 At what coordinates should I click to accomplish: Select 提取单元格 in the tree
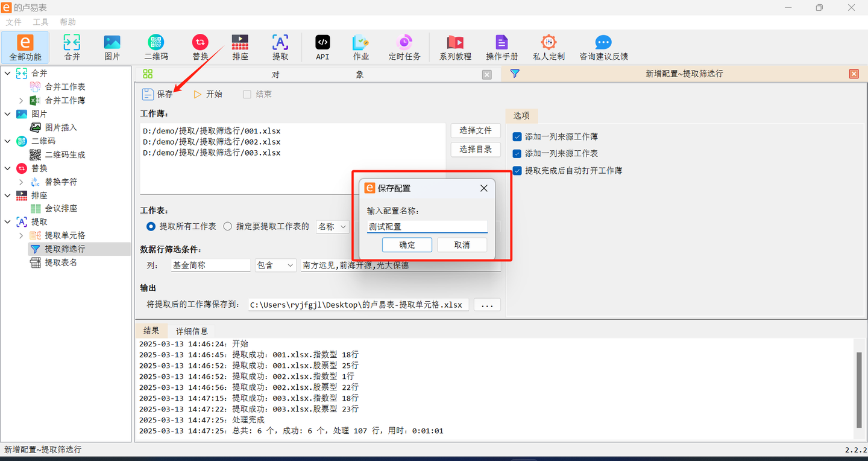pyautogui.click(x=65, y=235)
